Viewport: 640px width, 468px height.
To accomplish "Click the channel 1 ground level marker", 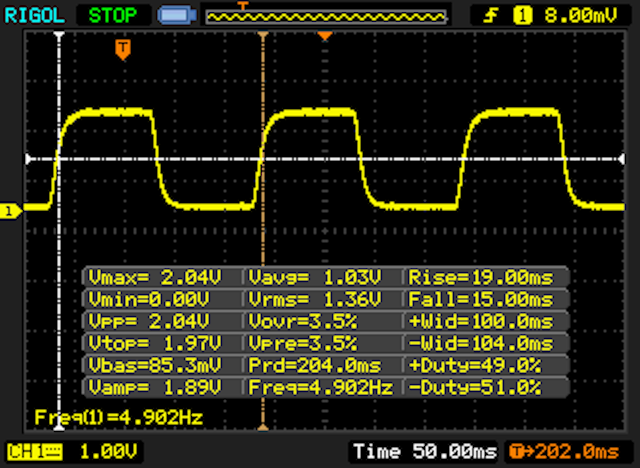I will pyautogui.click(x=10, y=211).
